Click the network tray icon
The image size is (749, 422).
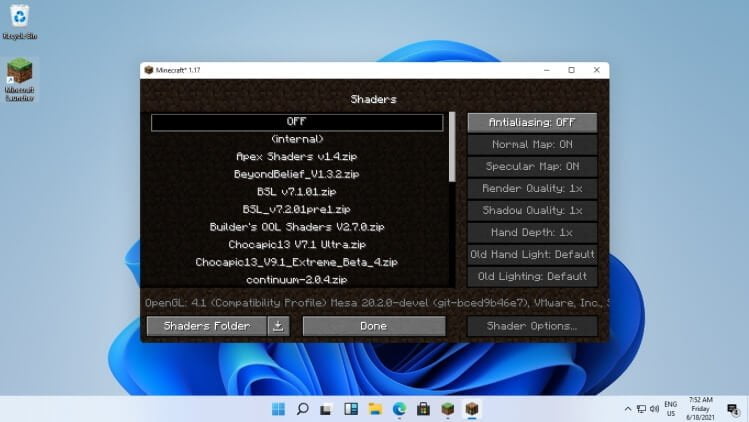point(642,409)
